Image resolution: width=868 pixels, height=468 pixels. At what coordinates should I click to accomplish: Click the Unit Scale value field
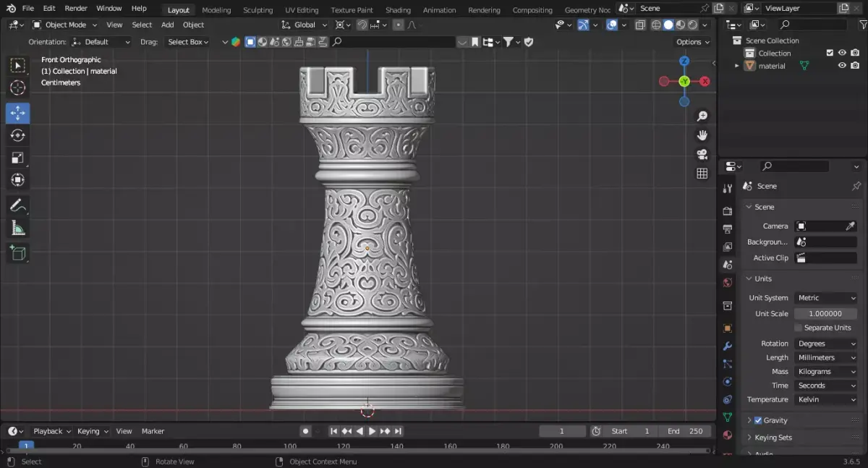825,314
